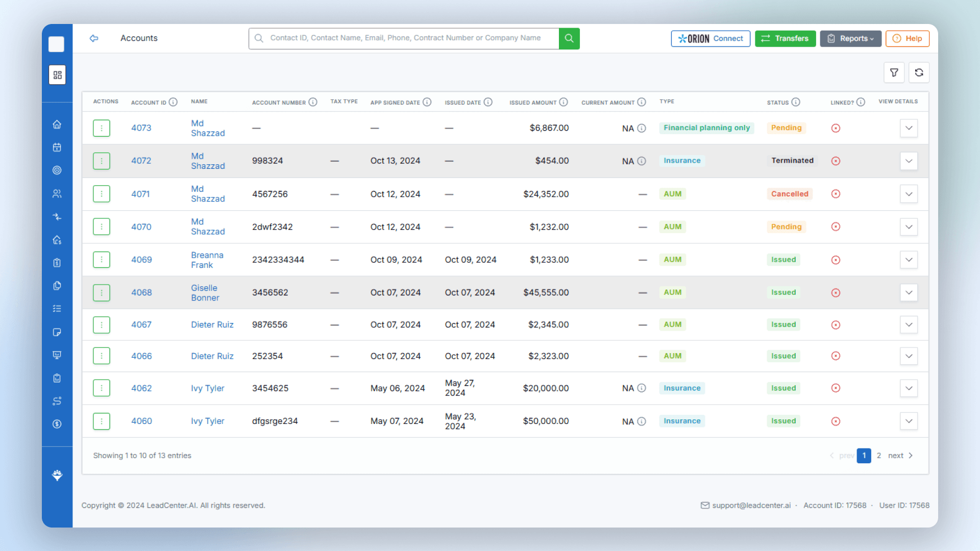Open the contacts people icon in the sidebar
Image resolution: width=980 pixels, height=551 pixels.
pos(57,194)
